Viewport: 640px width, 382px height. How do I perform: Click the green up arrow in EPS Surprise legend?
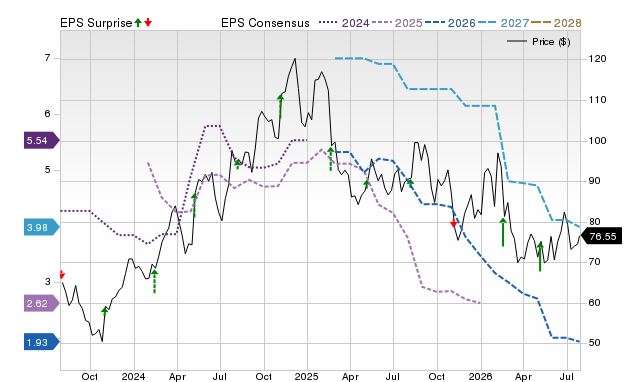pos(138,22)
